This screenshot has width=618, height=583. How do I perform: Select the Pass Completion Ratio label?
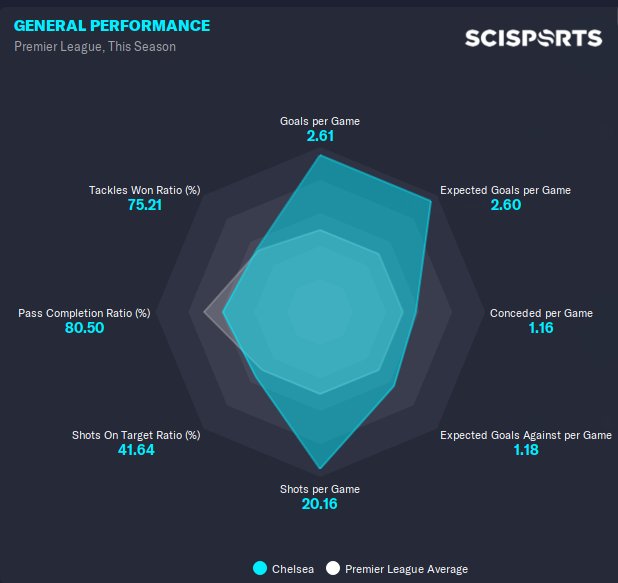click(84, 313)
